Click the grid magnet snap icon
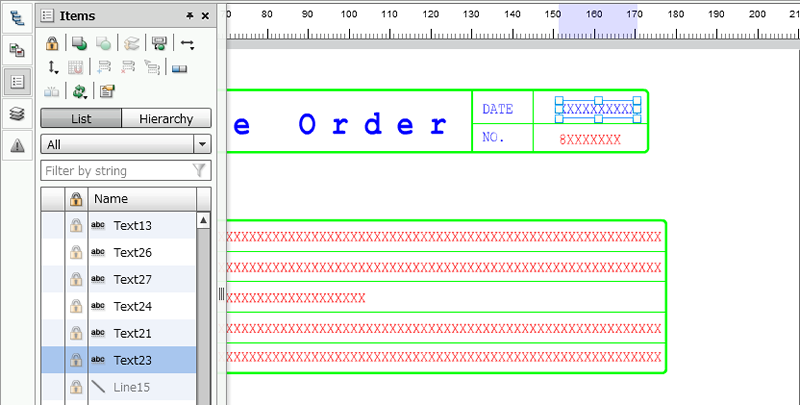The width and height of the screenshot is (800, 405). [x=76, y=67]
